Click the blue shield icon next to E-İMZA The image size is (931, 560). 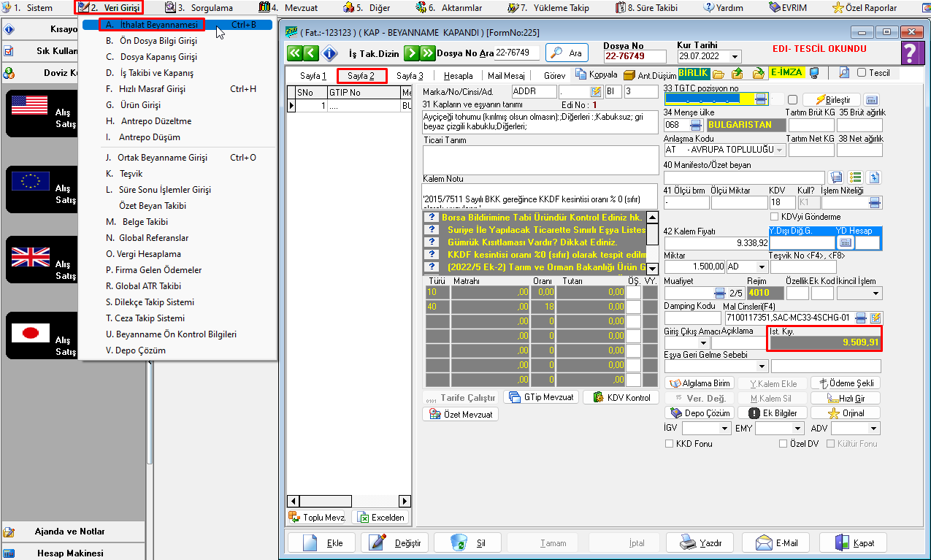click(814, 74)
